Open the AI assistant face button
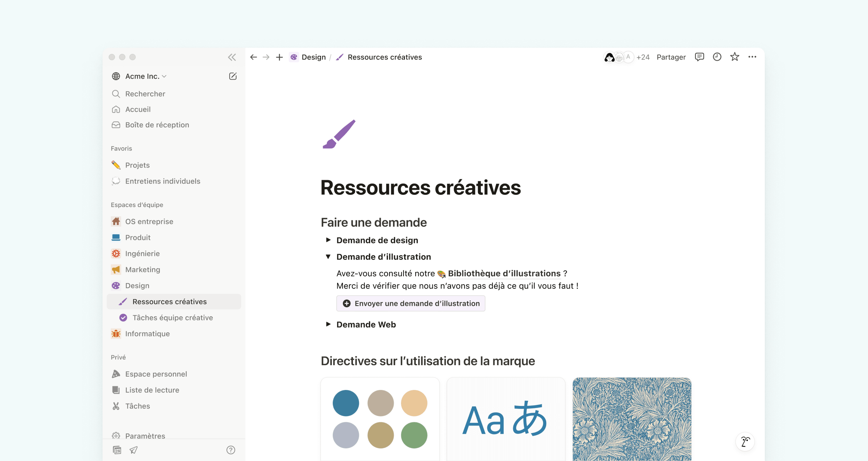868x461 pixels. pos(745,442)
